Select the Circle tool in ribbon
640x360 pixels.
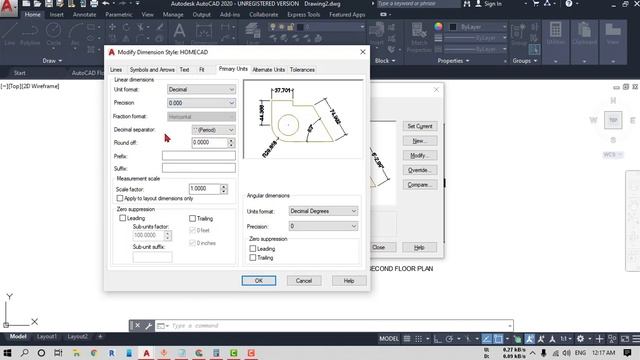(x=53, y=34)
